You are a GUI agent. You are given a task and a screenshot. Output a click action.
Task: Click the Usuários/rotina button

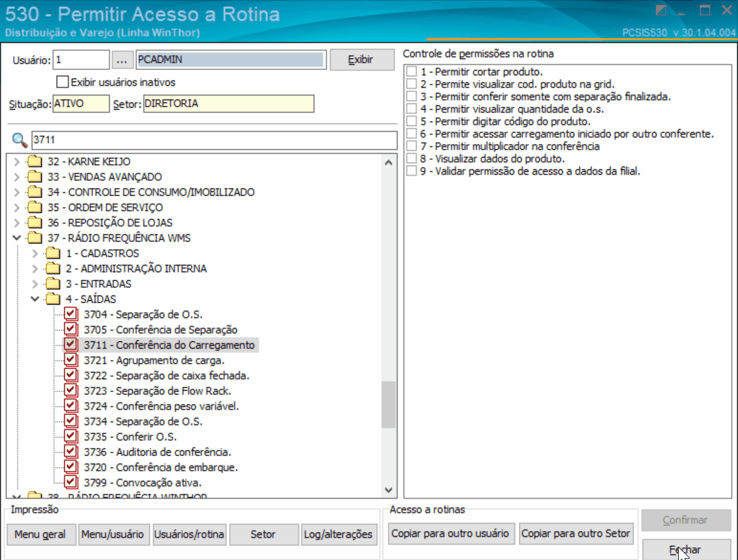pyautogui.click(x=189, y=535)
